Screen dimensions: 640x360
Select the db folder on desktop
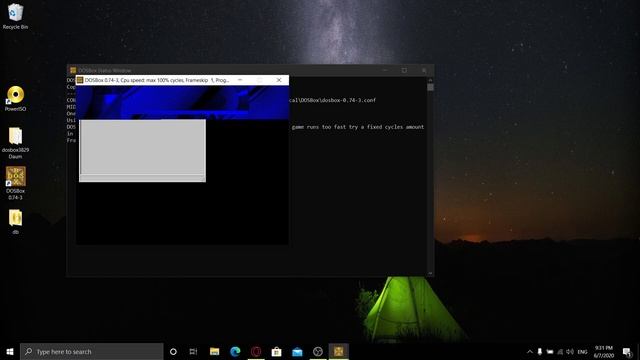click(15, 222)
